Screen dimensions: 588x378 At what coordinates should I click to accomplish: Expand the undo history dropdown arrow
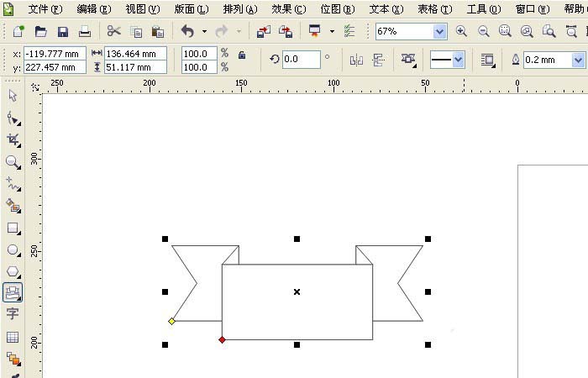tap(204, 32)
